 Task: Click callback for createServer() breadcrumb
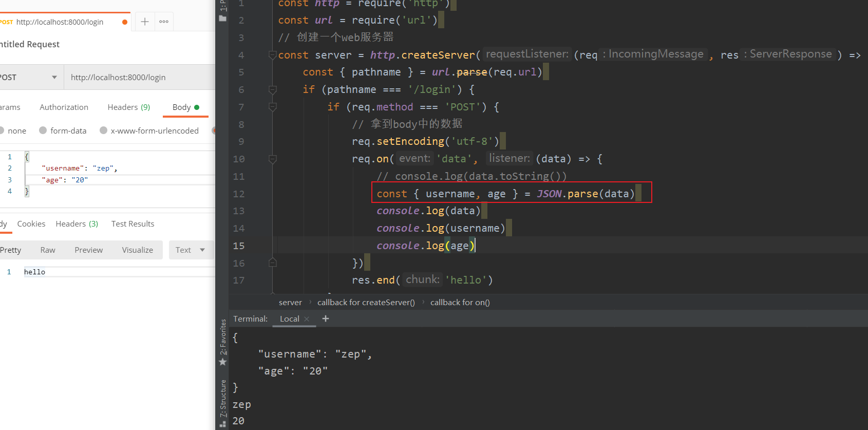[366, 302]
